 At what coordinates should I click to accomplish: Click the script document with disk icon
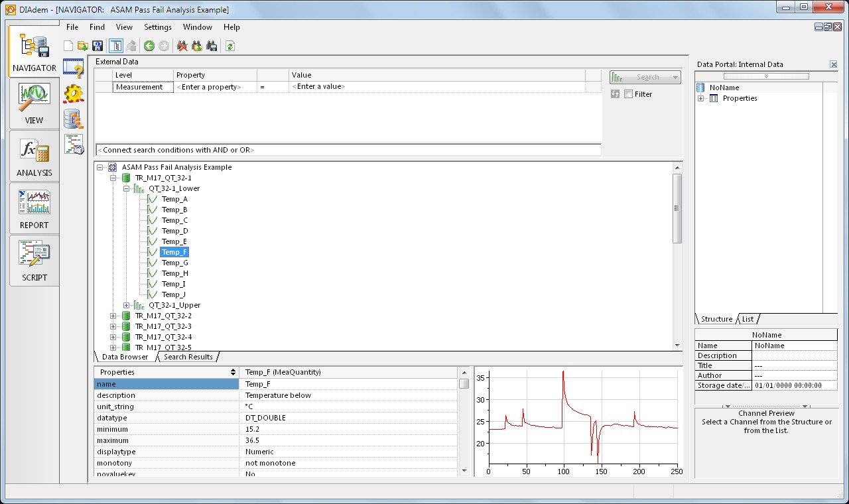coord(74,143)
